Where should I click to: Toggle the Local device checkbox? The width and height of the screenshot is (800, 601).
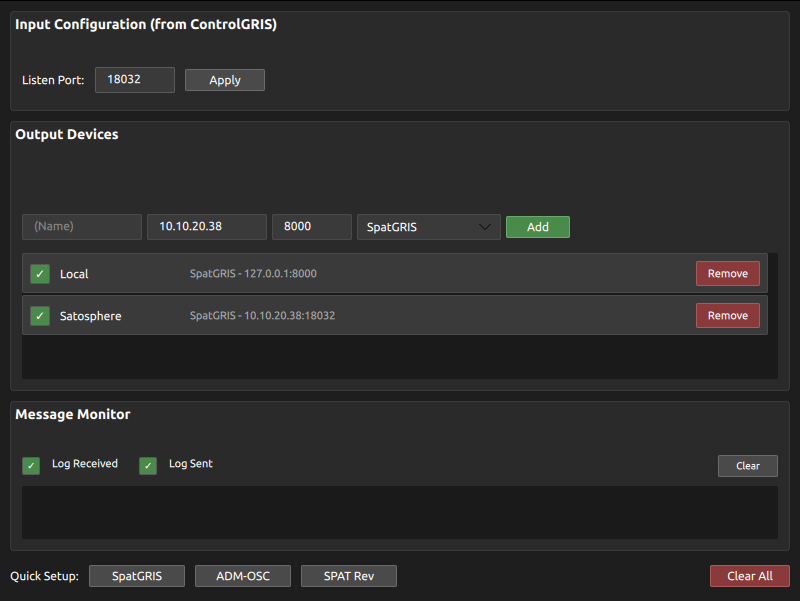40,274
